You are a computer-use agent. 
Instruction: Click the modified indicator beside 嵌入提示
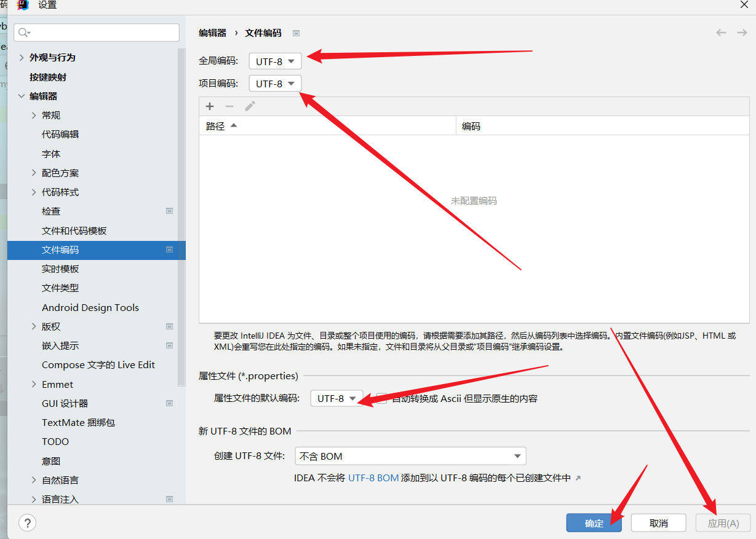click(x=169, y=345)
